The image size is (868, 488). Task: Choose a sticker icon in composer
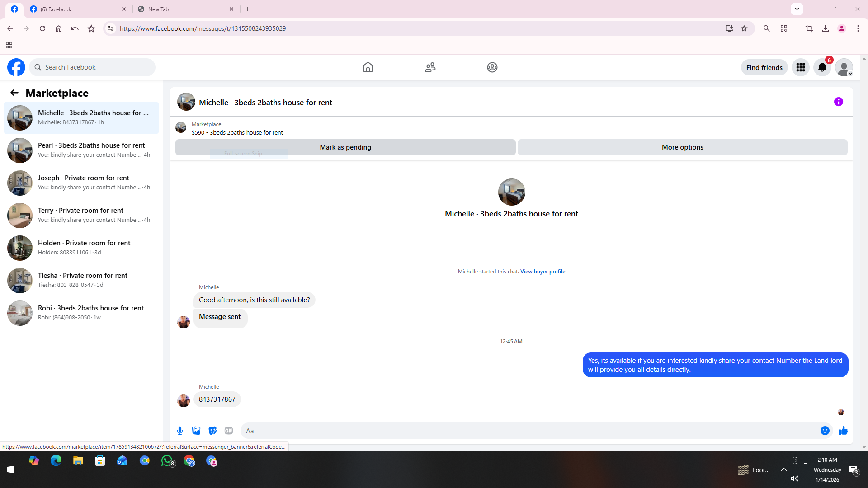pos(212,431)
